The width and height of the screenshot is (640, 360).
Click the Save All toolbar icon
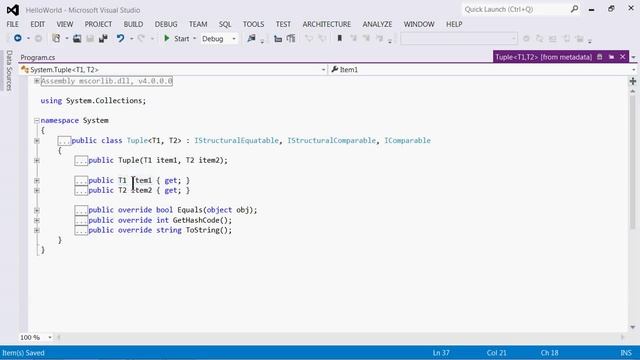103,39
